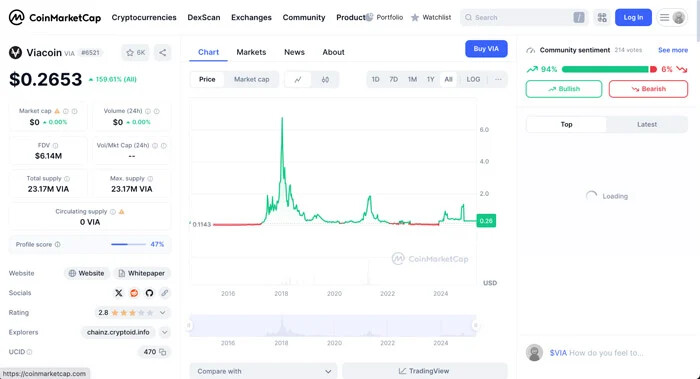Switch to the About tab
700x379 pixels.
(x=333, y=52)
